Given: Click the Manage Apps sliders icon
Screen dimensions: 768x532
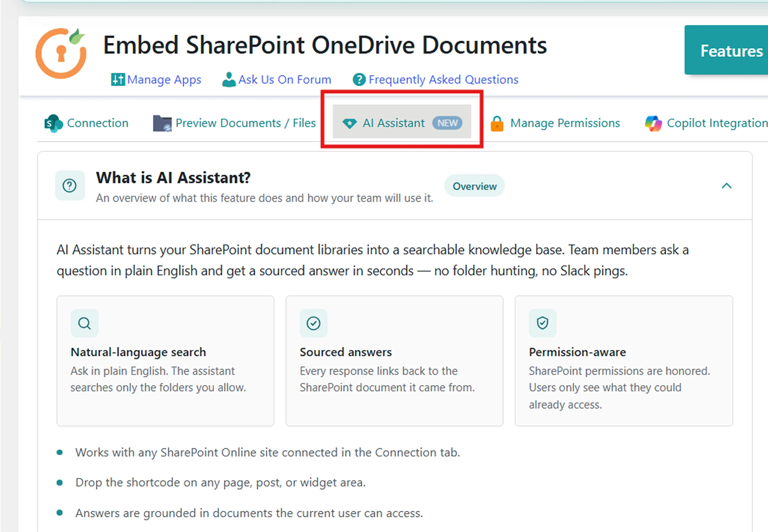Looking at the screenshot, I should [118, 79].
